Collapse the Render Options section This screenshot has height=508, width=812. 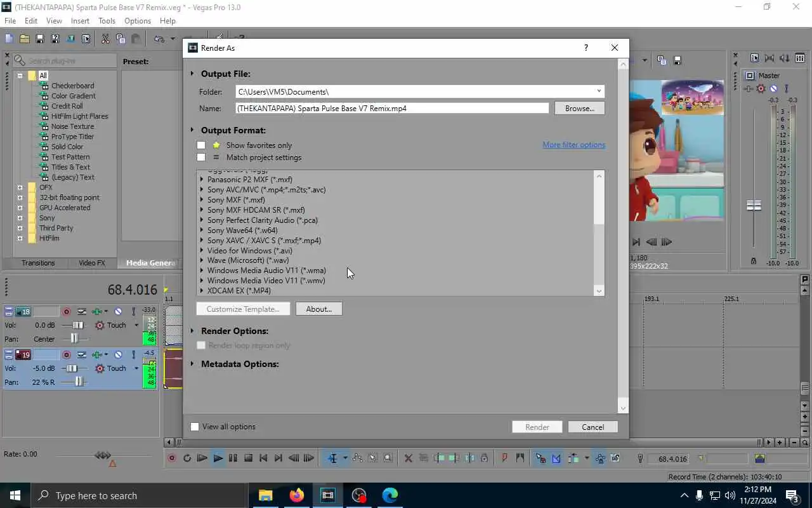tap(192, 331)
